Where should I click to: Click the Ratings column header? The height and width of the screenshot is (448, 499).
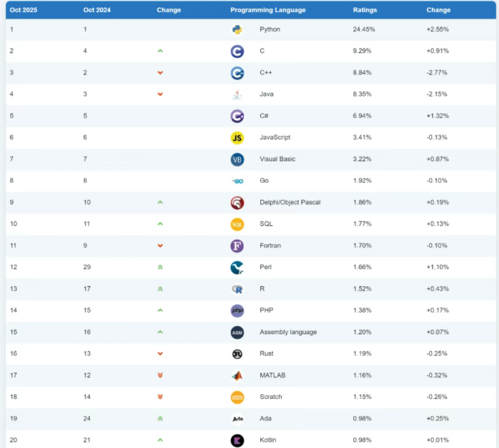pyautogui.click(x=364, y=10)
